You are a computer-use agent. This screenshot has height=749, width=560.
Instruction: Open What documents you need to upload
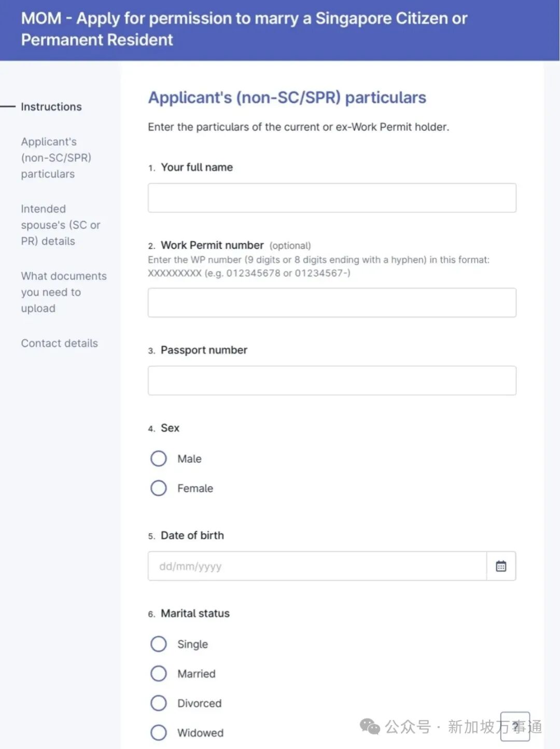pos(64,292)
